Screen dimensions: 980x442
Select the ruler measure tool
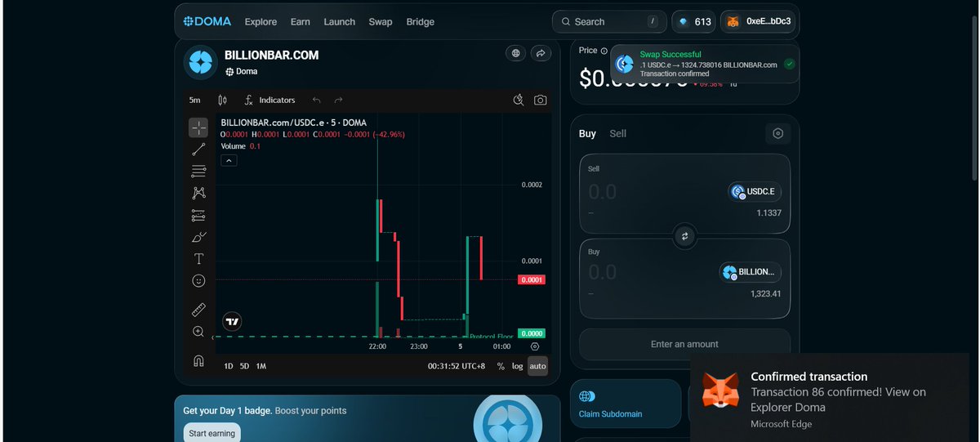[198, 310]
